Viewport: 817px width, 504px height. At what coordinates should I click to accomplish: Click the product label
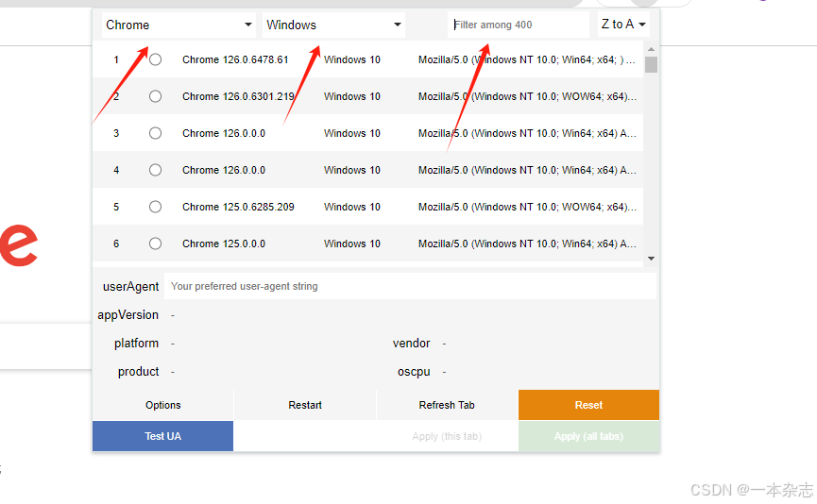click(x=138, y=371)
